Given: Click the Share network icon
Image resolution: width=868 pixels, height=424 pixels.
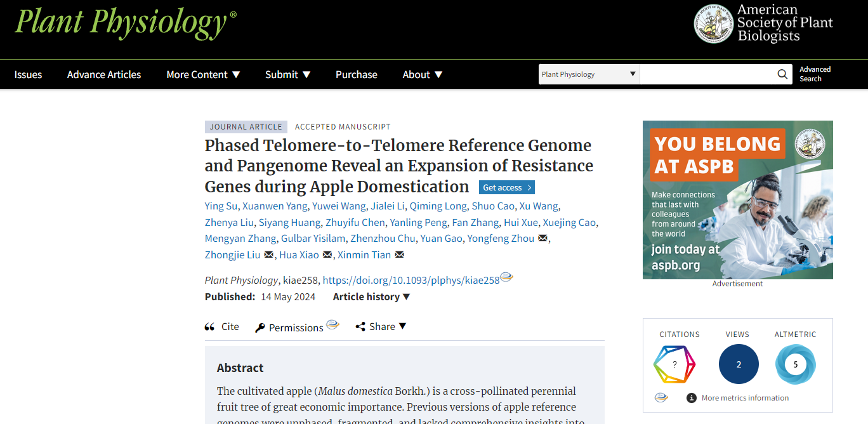Looking at the screenshot, I should pos(360,327).
